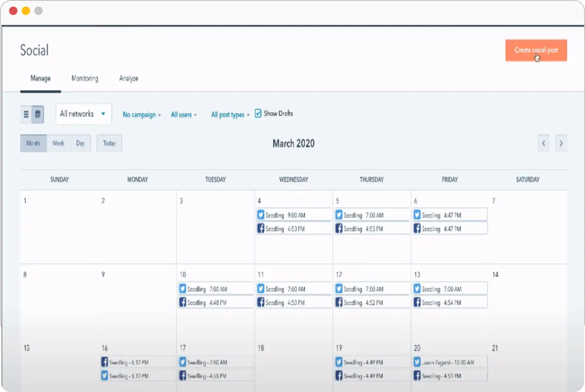
Task: Click the SATURDAY column header
Action: 528,180
